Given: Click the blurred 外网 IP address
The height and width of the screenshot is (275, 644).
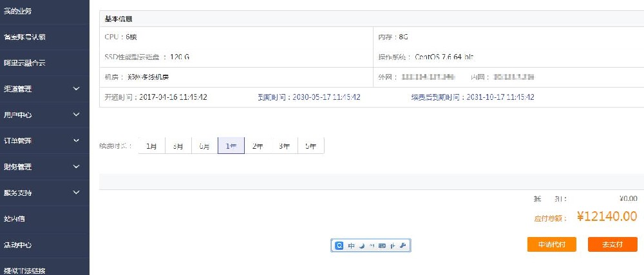Looking at the screenshot, I should coord(429,77).
